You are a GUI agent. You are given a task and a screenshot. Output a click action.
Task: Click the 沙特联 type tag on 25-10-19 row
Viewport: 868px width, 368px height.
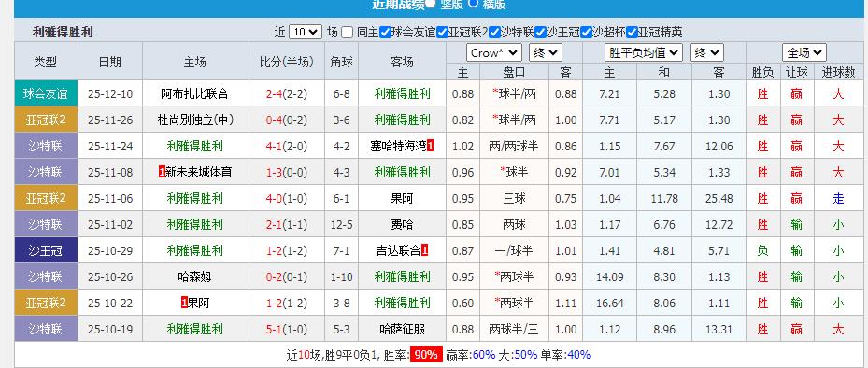click(47, 330)
